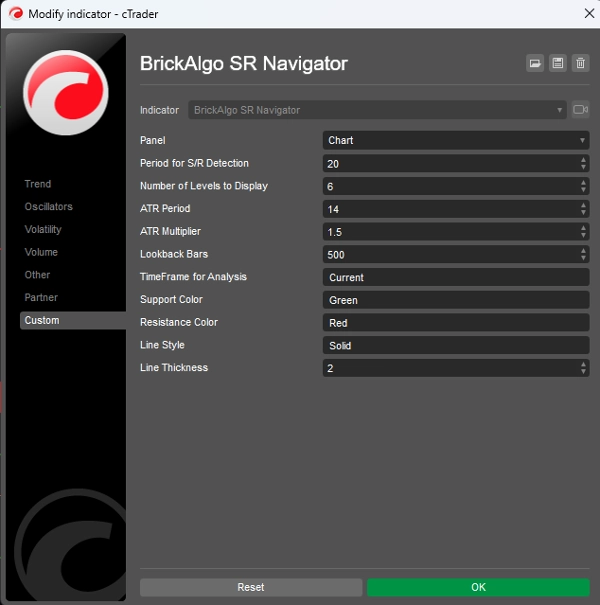The width and height of the screenshot is (600, 605).
Task: Decrease the Lookback Bars value
Action: pos(583,258)
